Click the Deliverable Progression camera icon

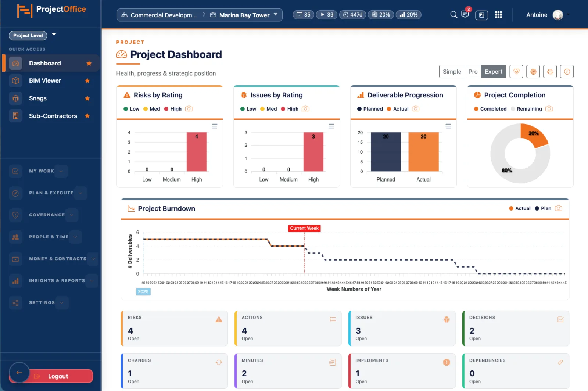(x=416, y=109)
